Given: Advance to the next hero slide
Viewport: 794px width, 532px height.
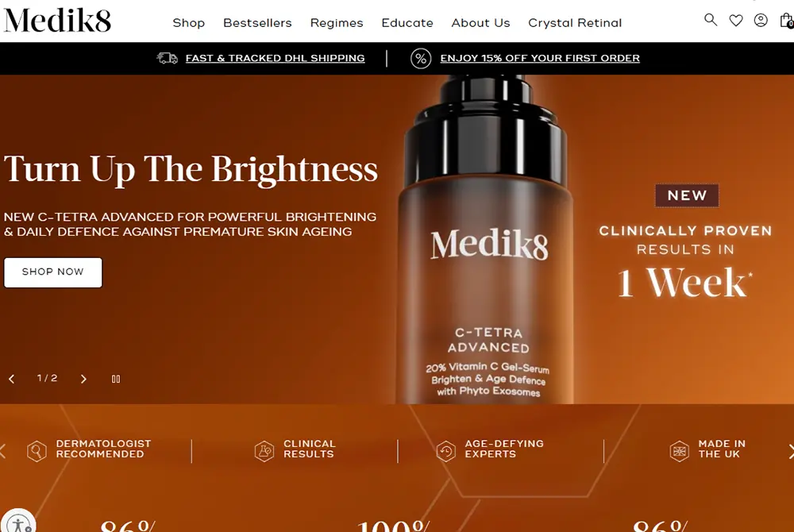Looking at the screenshot, I should tap(83, 379).
